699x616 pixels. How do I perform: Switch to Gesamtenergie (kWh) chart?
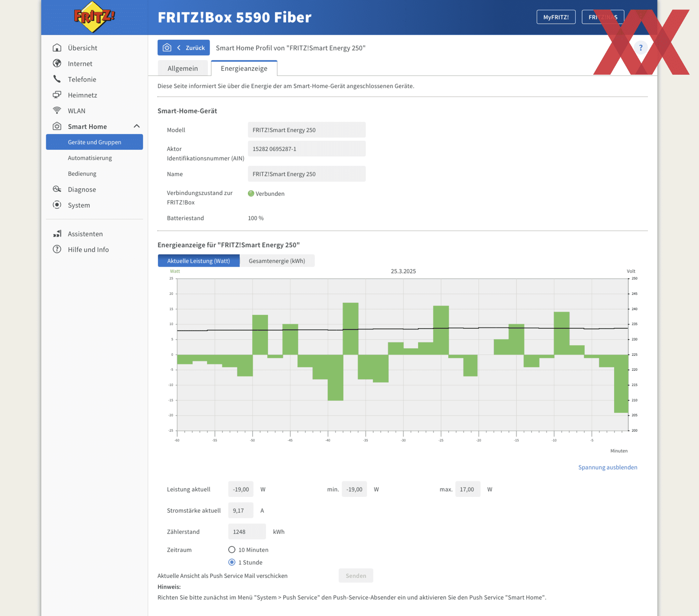click(277, 260)
